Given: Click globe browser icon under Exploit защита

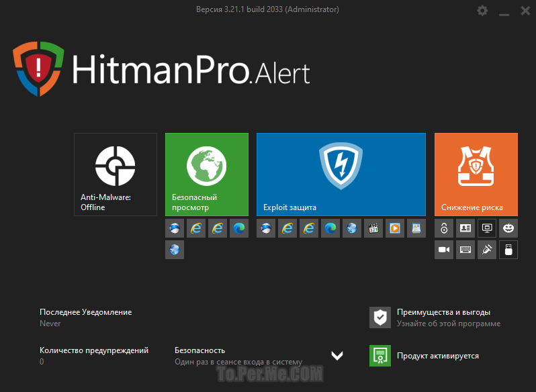Looking at the screenshot, I should tap(352, 228).
